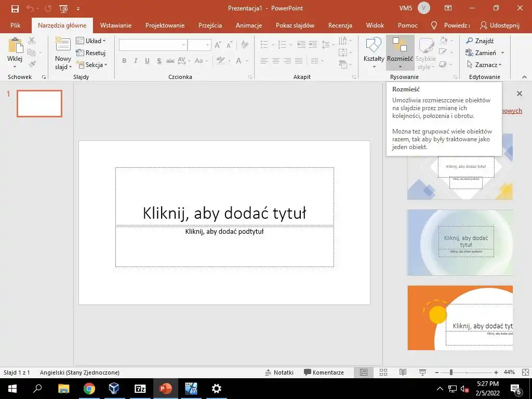This screenshot has height=399, width=532.
Task: Switch to Reading view icon
Action: pos(403,372)
